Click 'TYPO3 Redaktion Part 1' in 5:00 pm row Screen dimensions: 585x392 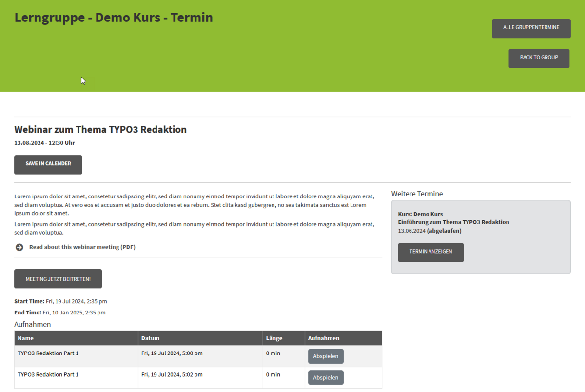pyautogui.click(x=48, y=353)
